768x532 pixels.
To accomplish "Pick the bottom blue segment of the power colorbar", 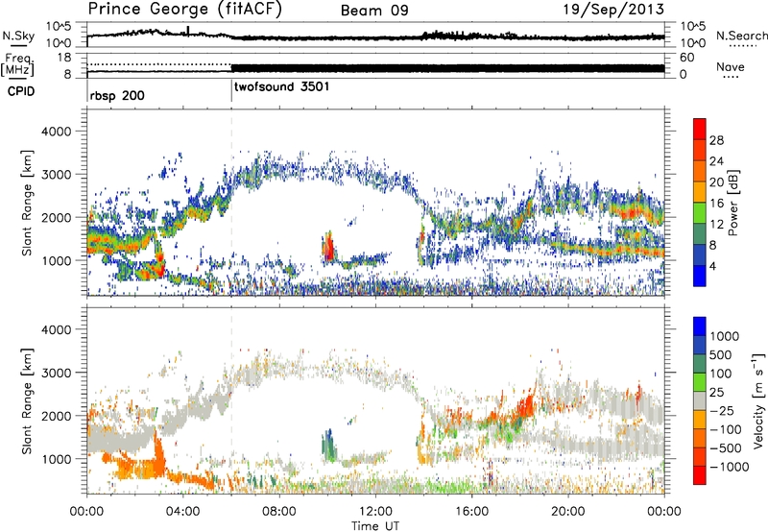I will click(700, 276).
